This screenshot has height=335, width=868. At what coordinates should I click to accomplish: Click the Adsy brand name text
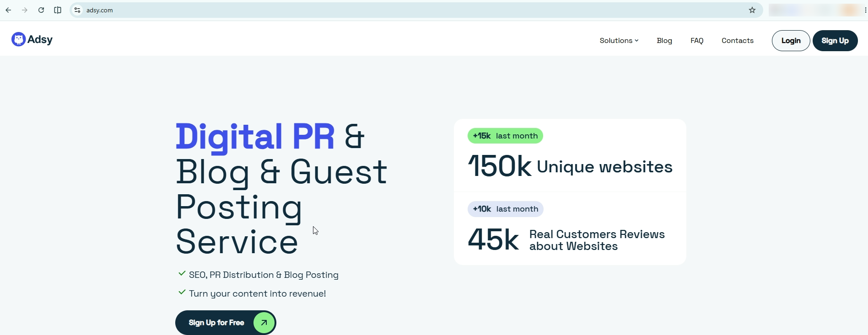(40, 40)
